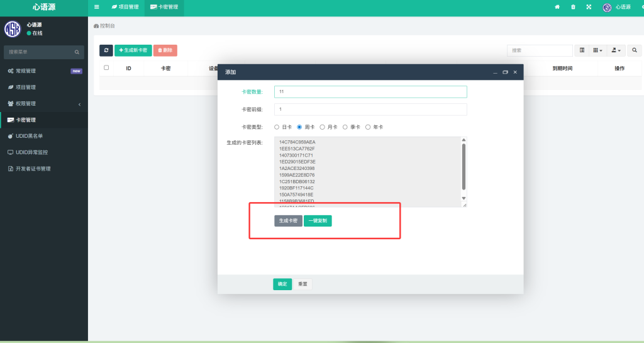Focus the table 搜索 input field
Image resolution: width=644 pixels, height=343 pixels.
click(x=540, y=50)
